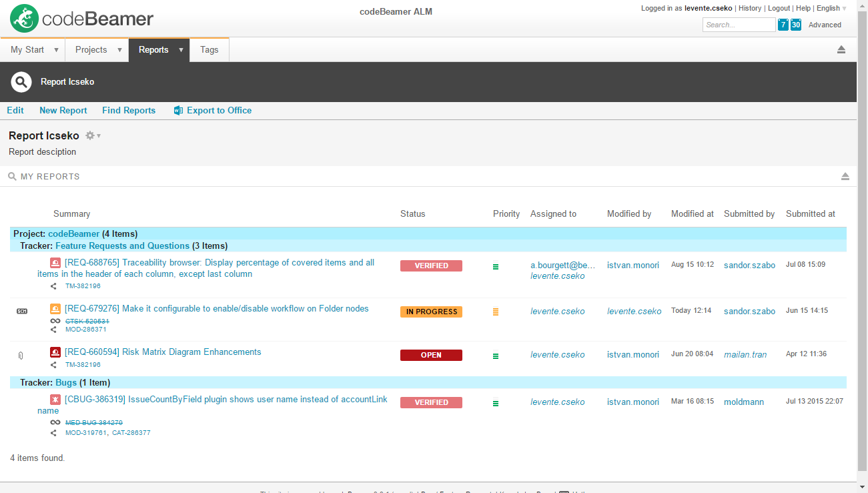Open the CAT-286377 association link

tap(132, 433)
